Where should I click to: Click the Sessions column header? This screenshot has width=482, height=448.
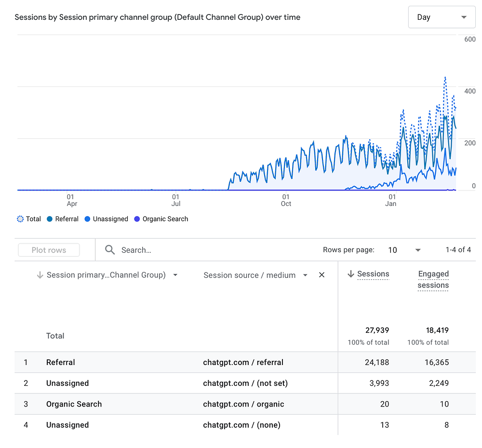tap(373, 274)
